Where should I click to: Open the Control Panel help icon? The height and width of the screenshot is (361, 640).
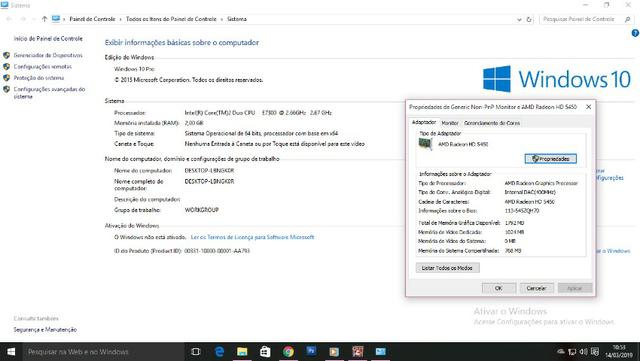(x=635, y=33)
